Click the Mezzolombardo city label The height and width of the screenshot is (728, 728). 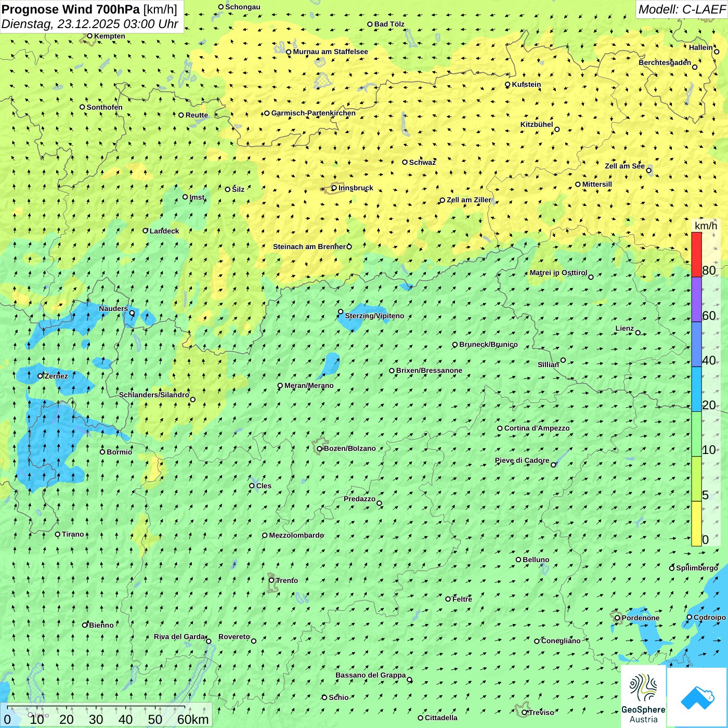(296, 535)
